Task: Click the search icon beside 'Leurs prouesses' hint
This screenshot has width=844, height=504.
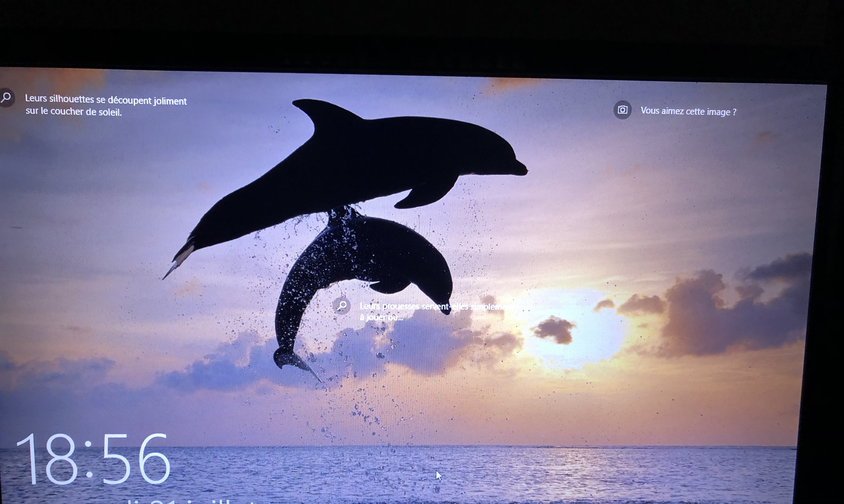Action: 342,306
